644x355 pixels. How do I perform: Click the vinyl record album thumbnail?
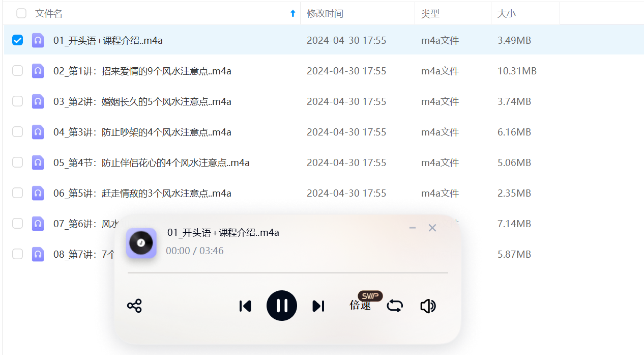(x=141, y=243)
